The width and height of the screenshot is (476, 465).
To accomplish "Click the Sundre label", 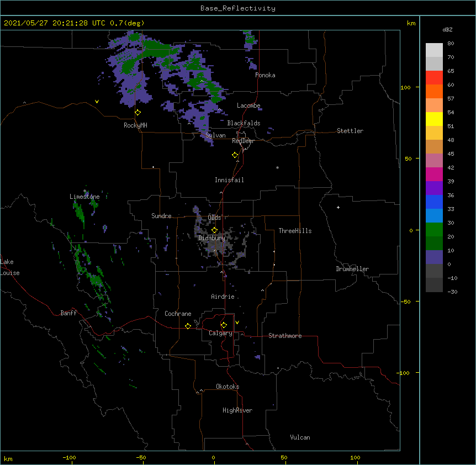I will [x=161, y=216].
